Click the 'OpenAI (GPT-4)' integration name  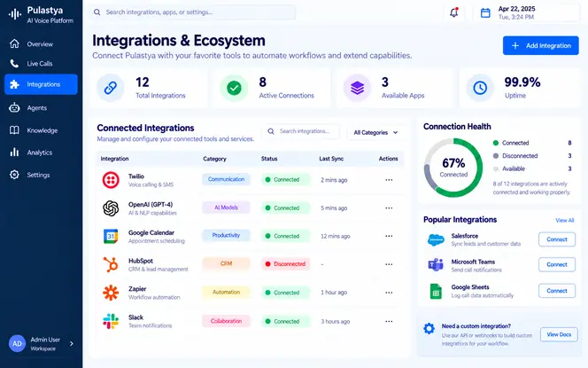pos(151,204)
